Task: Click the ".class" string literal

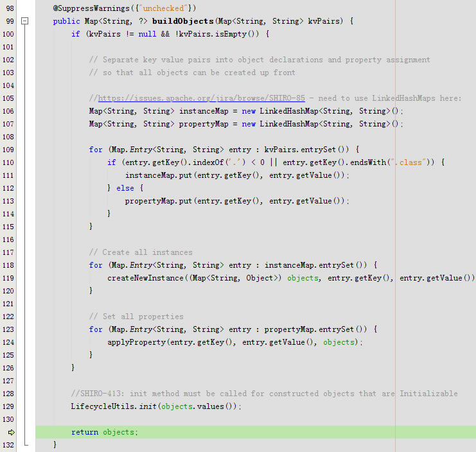Action: (x=408, y=162)
